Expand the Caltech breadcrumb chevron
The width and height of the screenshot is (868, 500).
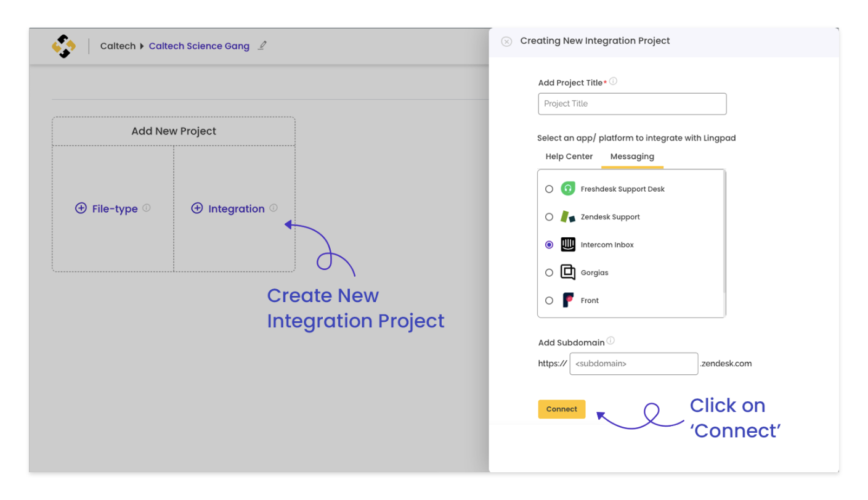142,46
